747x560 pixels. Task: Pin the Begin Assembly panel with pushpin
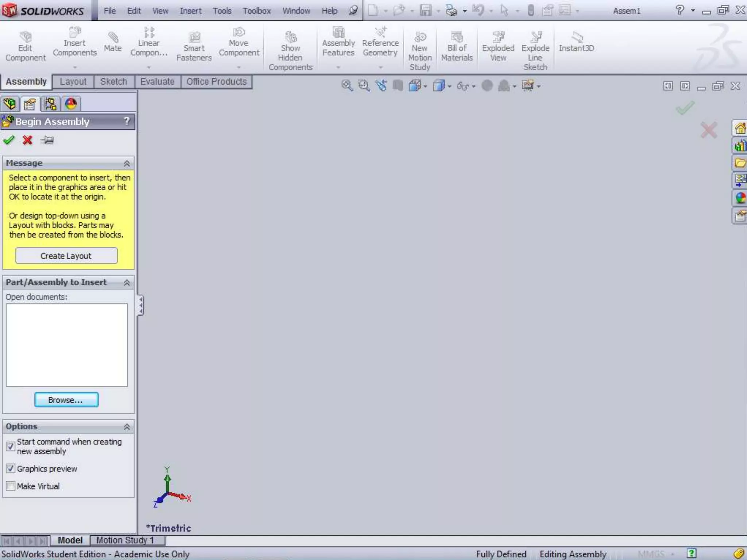point(47,140)
